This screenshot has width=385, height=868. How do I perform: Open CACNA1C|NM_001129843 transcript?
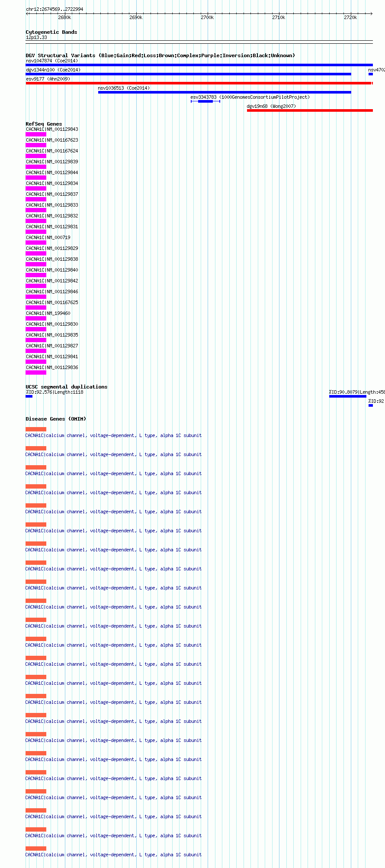click(x=52, y=129)
